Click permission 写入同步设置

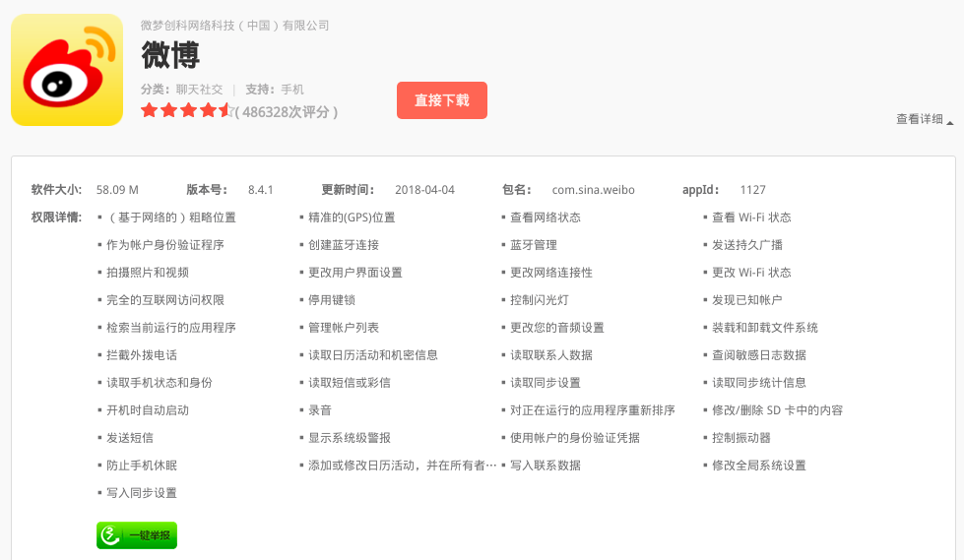pyautogui.click(x=142, y=494)
